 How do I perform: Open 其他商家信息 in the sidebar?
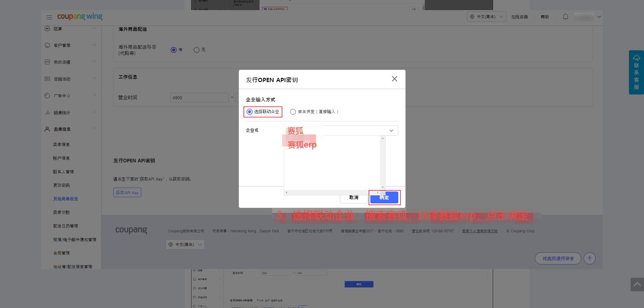(x=65, y=199)
